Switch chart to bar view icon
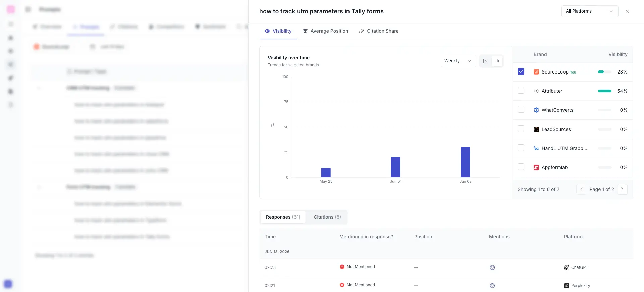Viewport: 644px width, 292px height. [x=497, y=61]
